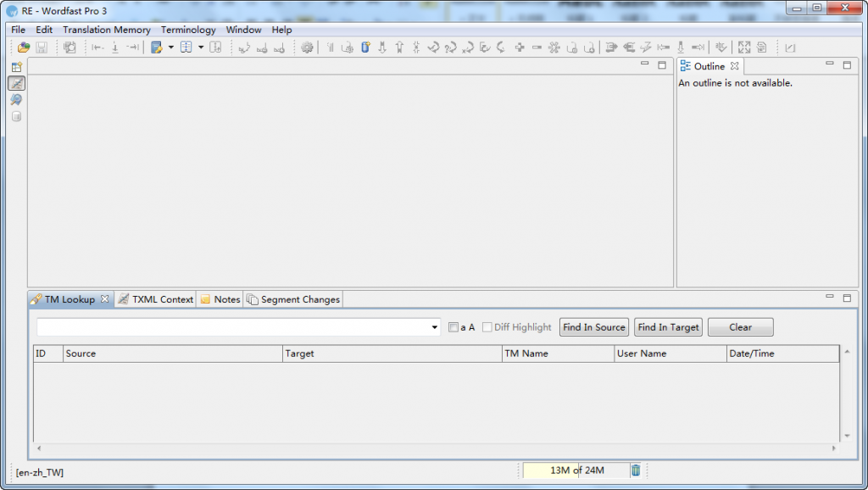868x490 pixels.
Task: Open the dropdown arrow beside the edit toolbar icon
Action: (x=170, y=47)
